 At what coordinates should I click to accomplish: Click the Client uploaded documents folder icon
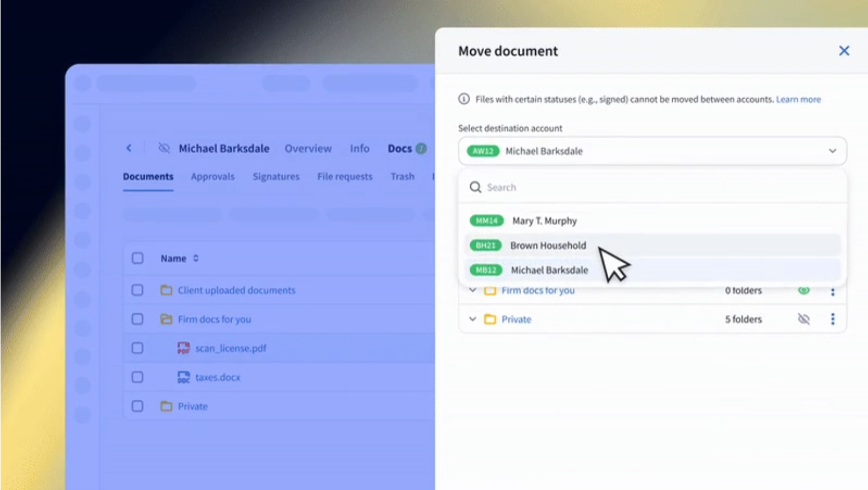[166, 290]
